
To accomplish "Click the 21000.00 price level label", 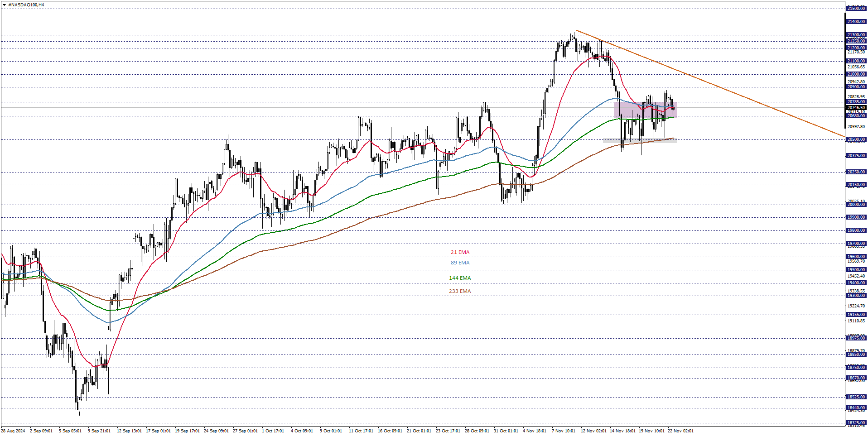I will pyautogui.click(x=856, y=74).
